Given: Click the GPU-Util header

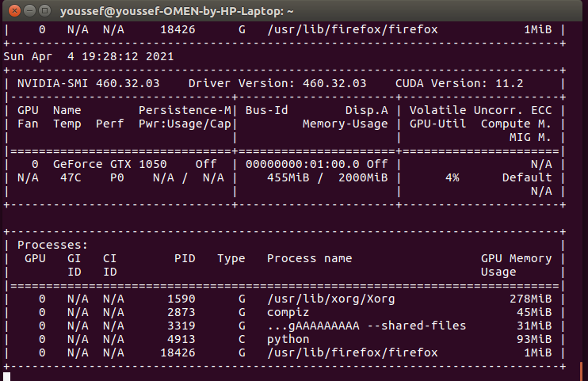Looking at the screenshot, I should [x=438, y=124].
